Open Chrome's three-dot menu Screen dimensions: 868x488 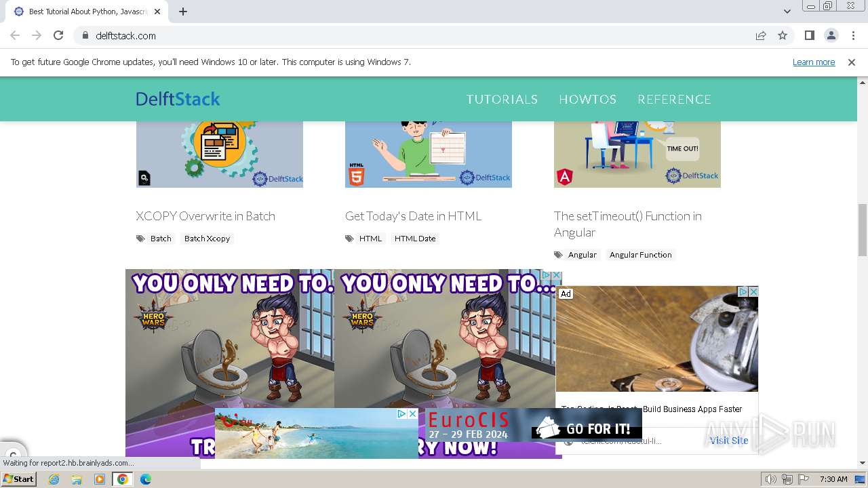coord(853,35)
